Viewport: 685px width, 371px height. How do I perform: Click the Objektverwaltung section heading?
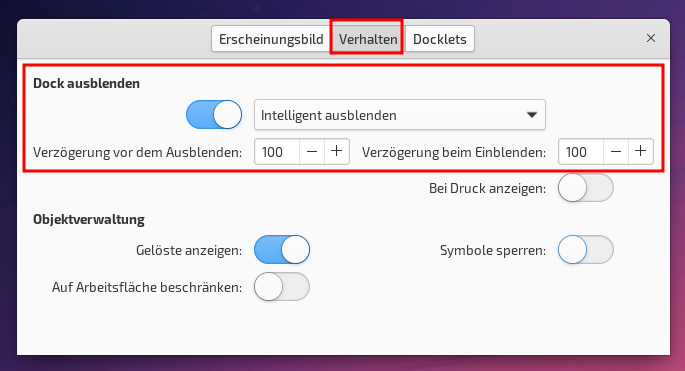click(x=89, y=219)
